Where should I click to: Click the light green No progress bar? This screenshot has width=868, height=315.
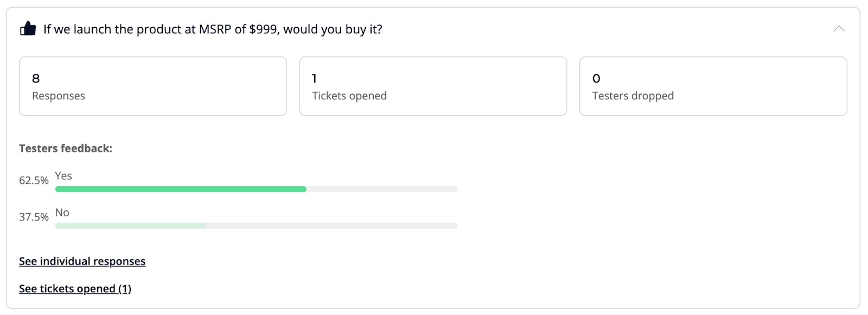coord(130,225)
